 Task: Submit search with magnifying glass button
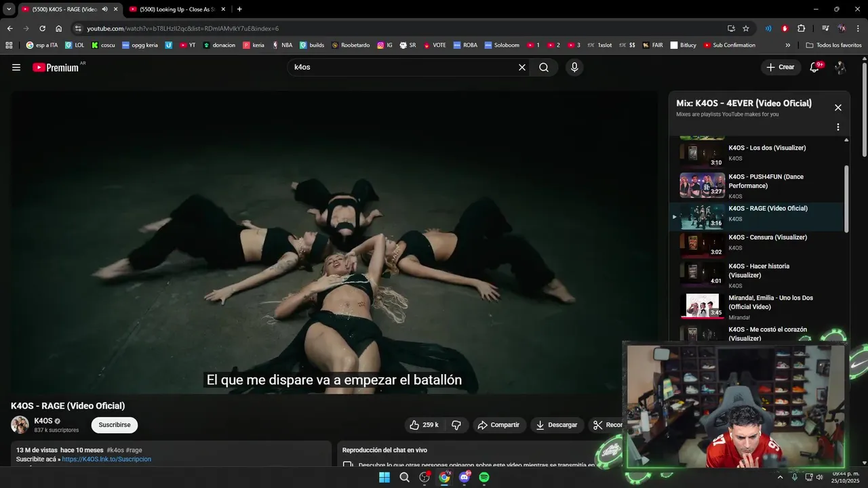pos(544,67)
